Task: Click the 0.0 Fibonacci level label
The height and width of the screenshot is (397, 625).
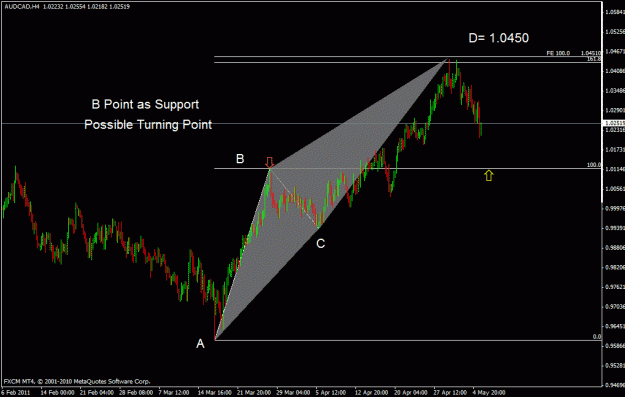Action: [597, 336]
